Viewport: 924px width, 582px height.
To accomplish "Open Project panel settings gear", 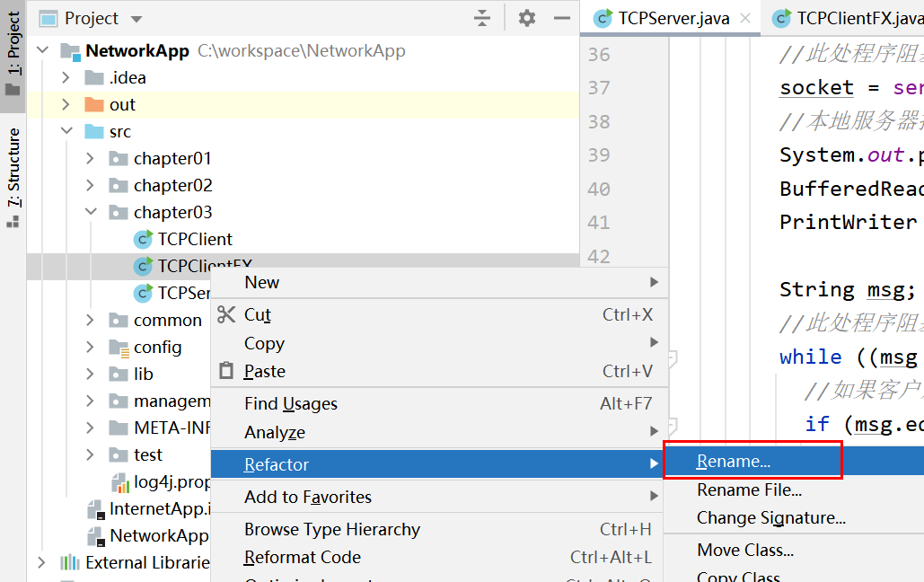I will [527, 18].
